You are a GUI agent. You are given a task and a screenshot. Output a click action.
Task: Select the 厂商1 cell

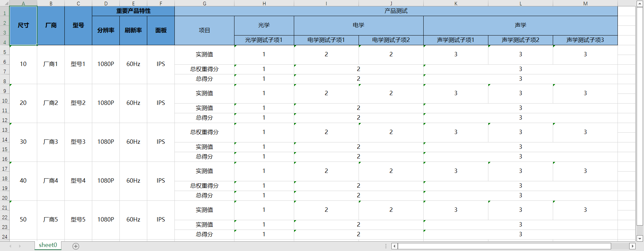pos(51,64)
